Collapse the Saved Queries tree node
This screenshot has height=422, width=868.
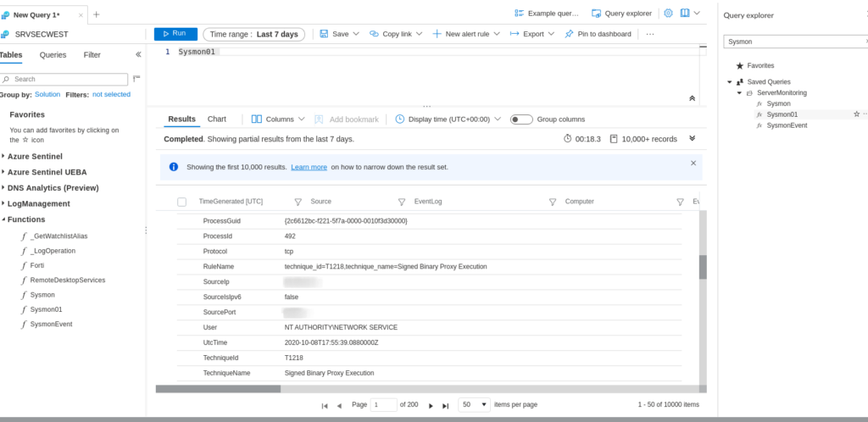[x=730, y=82]
